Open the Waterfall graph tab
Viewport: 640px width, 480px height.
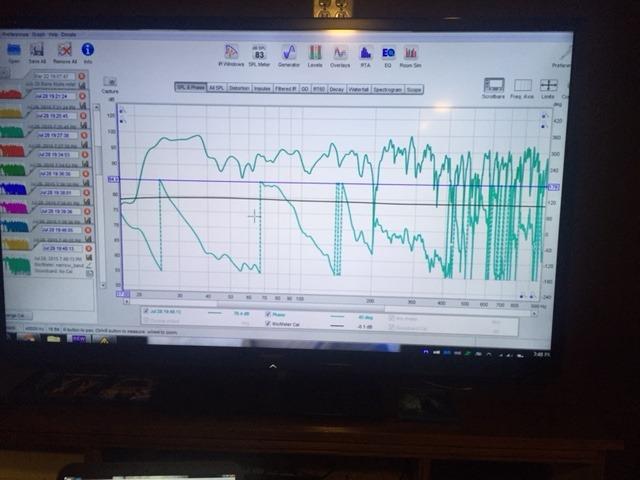tap(358, 89)
